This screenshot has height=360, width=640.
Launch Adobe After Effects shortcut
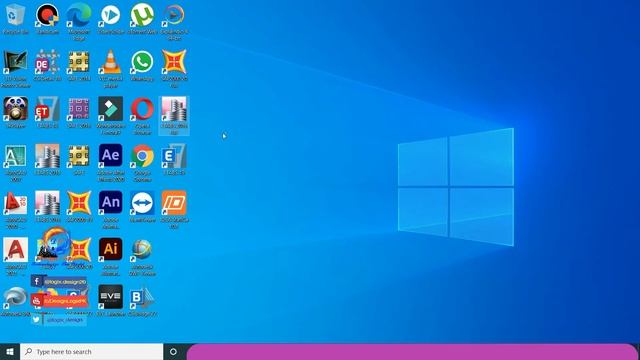point(111,156)
